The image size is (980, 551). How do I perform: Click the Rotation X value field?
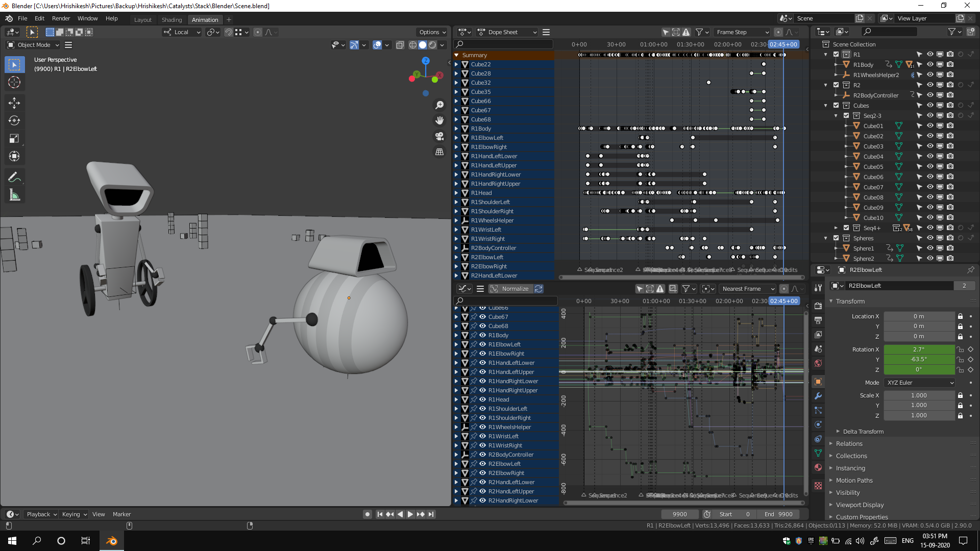(x=919, y=349)
